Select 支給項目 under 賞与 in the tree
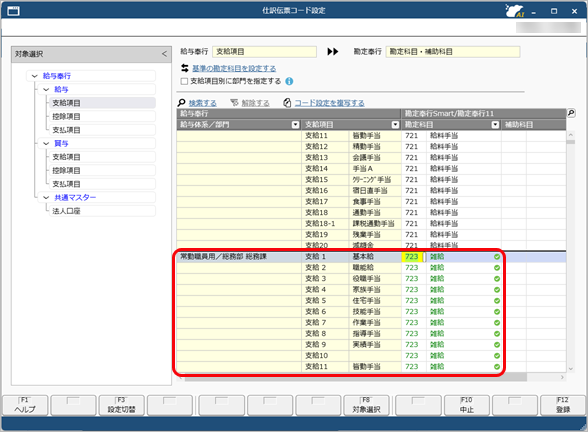This screenshot has width=588, height=432. coord(102,157)
